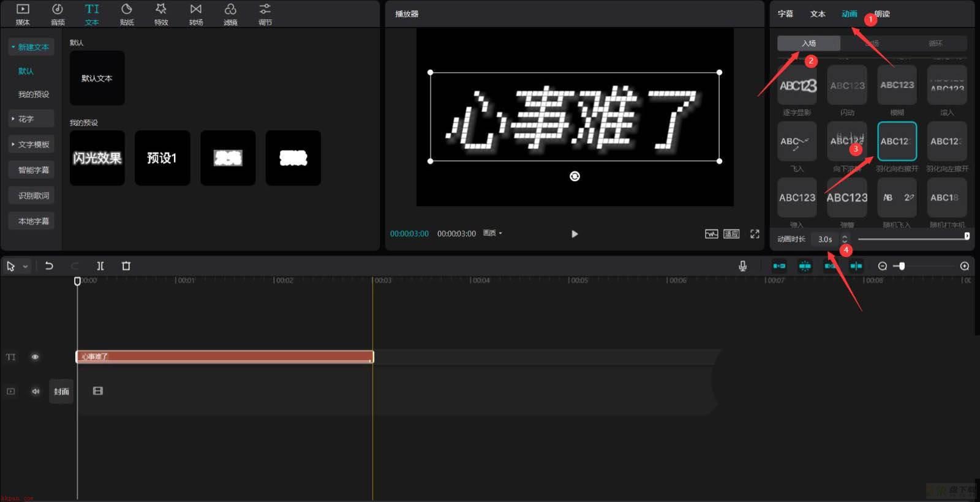Adjust animation duration with the stepper arrows

tap(845, 239)
